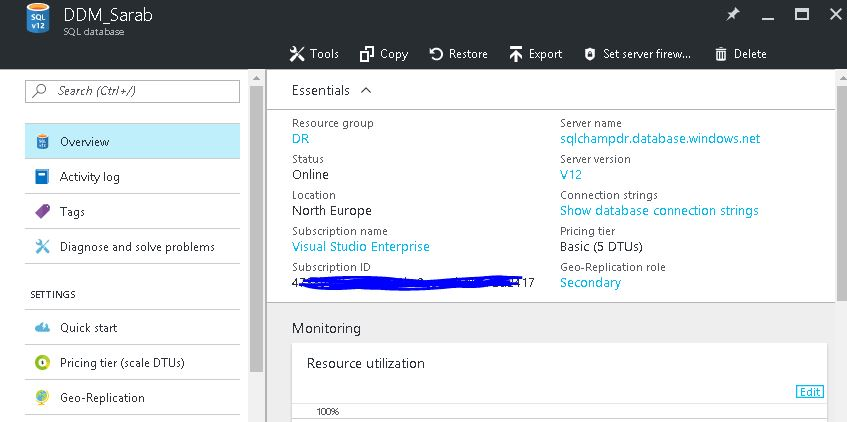Click the 'Online' status value
Image resolution: width=847 pixels, height=422 pixels.
point(310,175)
